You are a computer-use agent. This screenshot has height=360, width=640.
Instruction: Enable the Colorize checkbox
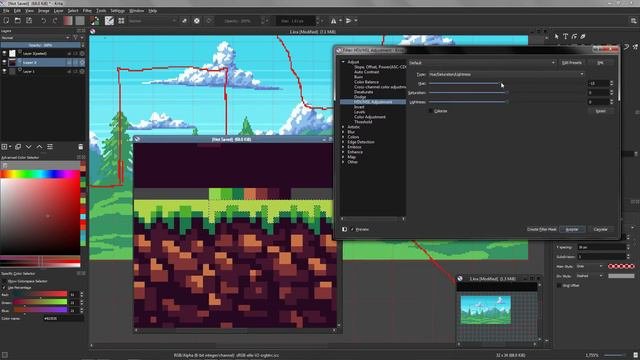[x=431, y=111]
